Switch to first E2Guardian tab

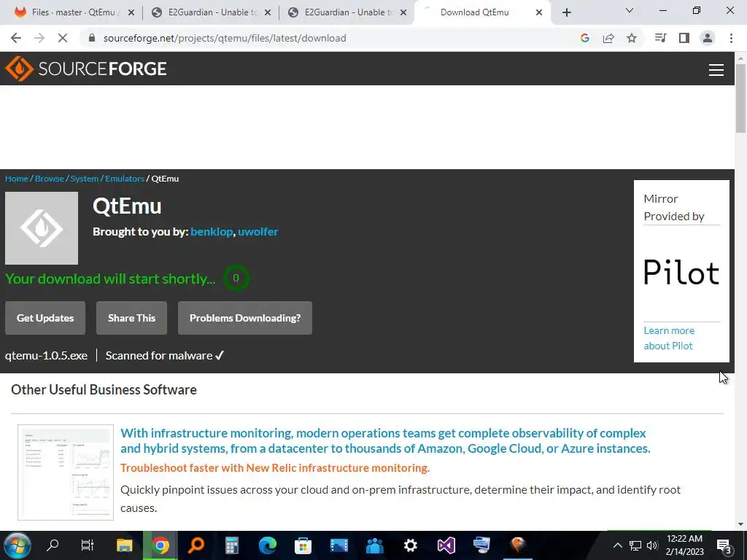[x=211, y=12]
